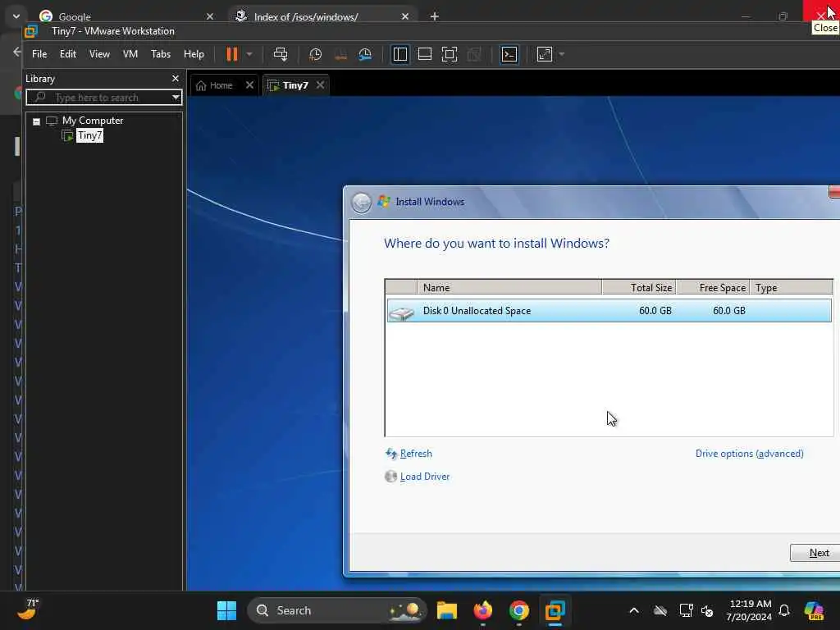Pause the virtual machine

[231, 54]
